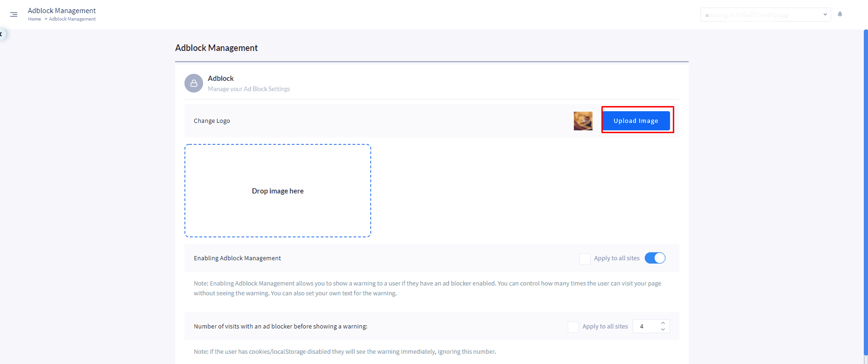
Task: Click 'Manage your Ad Block Settings' text
Action: point(249,89)
